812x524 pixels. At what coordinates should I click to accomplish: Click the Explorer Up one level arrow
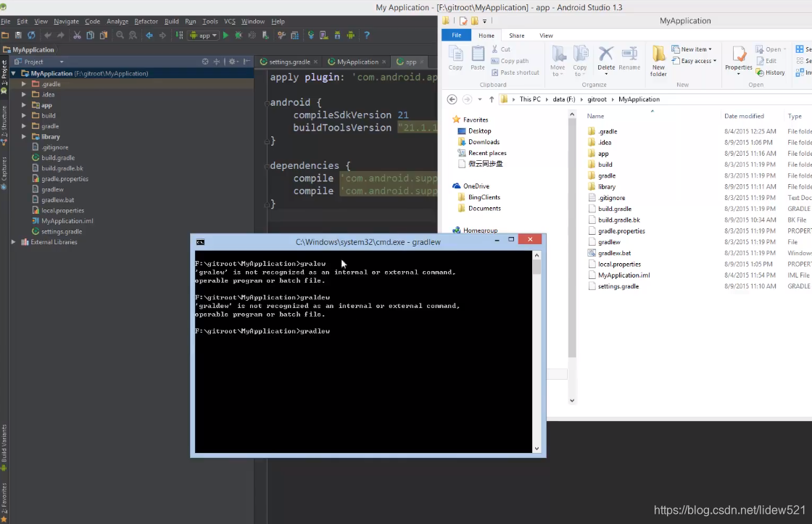[492, 99]
